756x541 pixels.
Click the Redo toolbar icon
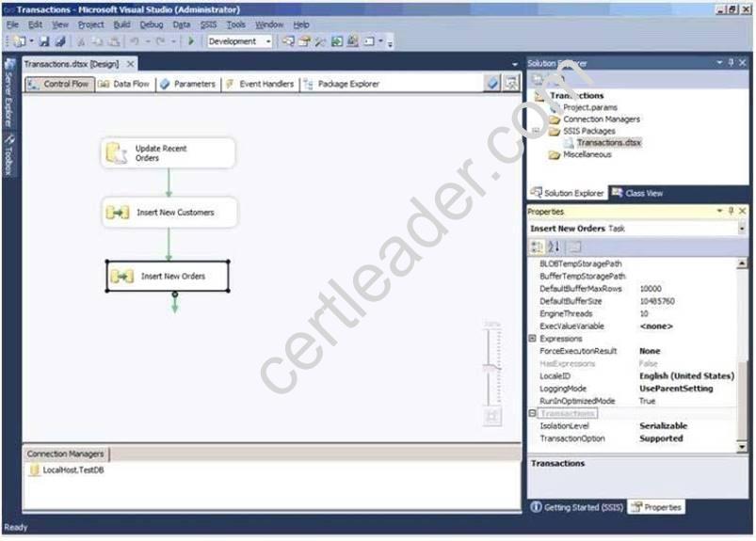click(161, 41)
